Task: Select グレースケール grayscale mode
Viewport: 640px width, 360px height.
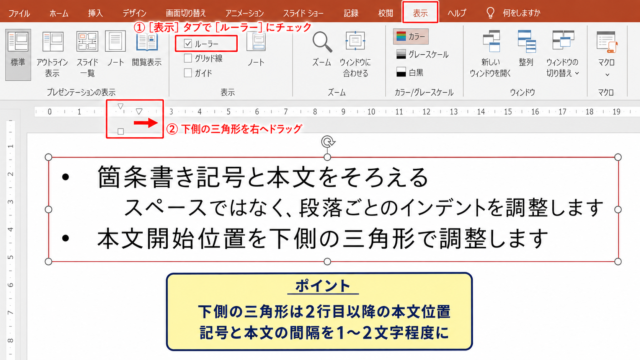Action: click(422, 54)
